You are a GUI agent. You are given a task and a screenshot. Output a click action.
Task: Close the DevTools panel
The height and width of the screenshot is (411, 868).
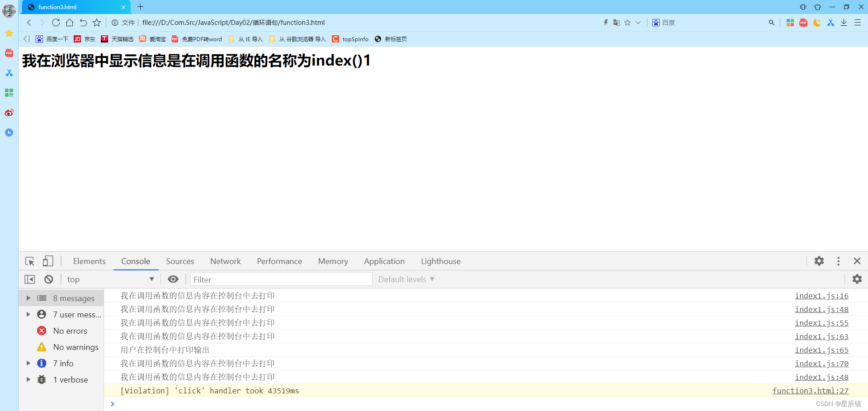(857, 261)
